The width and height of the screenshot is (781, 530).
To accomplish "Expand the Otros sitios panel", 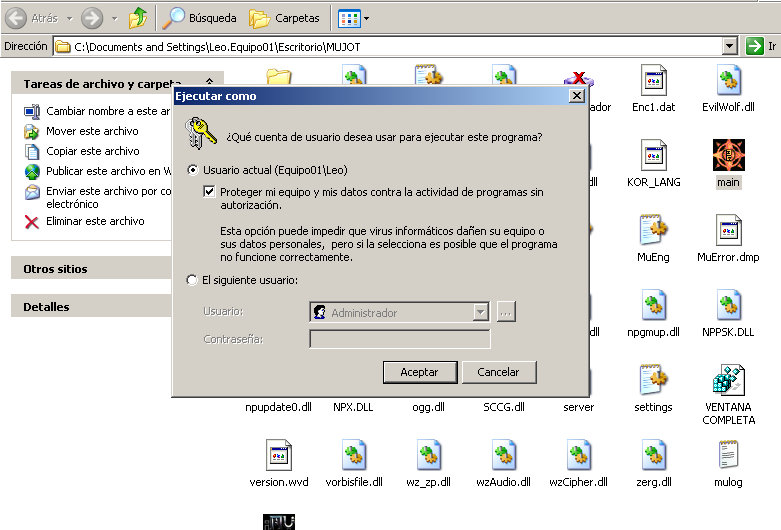I will 91,269.
